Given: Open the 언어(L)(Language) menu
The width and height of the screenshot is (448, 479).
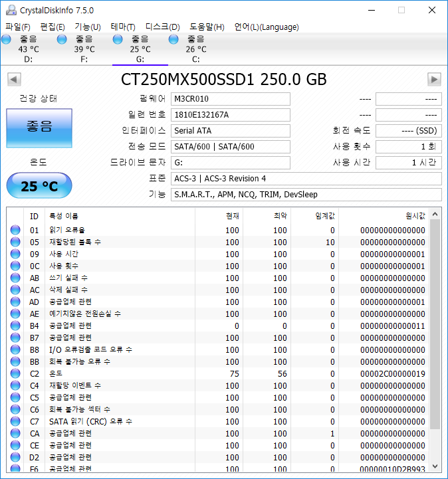Looking at the screenshot, I should point(267,27).
